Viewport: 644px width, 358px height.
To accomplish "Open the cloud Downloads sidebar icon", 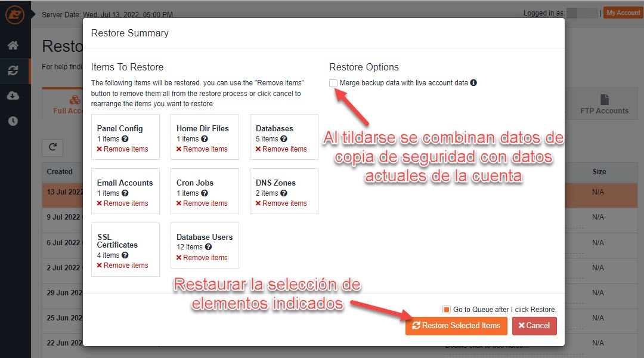I will click(x=13, y=96).
